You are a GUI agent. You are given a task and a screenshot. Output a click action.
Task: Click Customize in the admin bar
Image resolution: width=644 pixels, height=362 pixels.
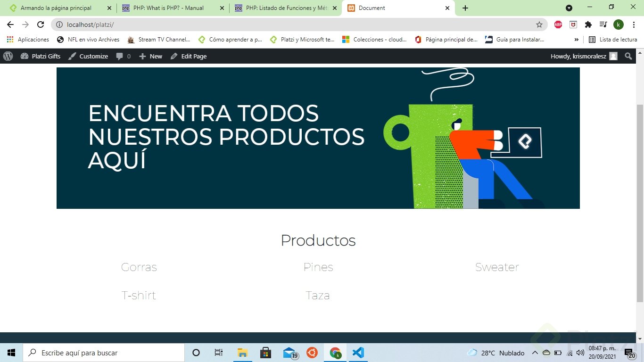(88, 56)
